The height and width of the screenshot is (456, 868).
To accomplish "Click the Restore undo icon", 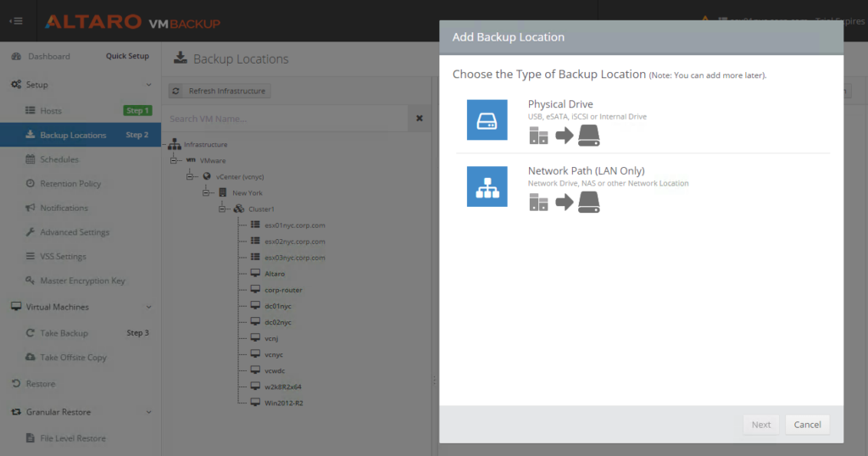I will click(16, 383).
